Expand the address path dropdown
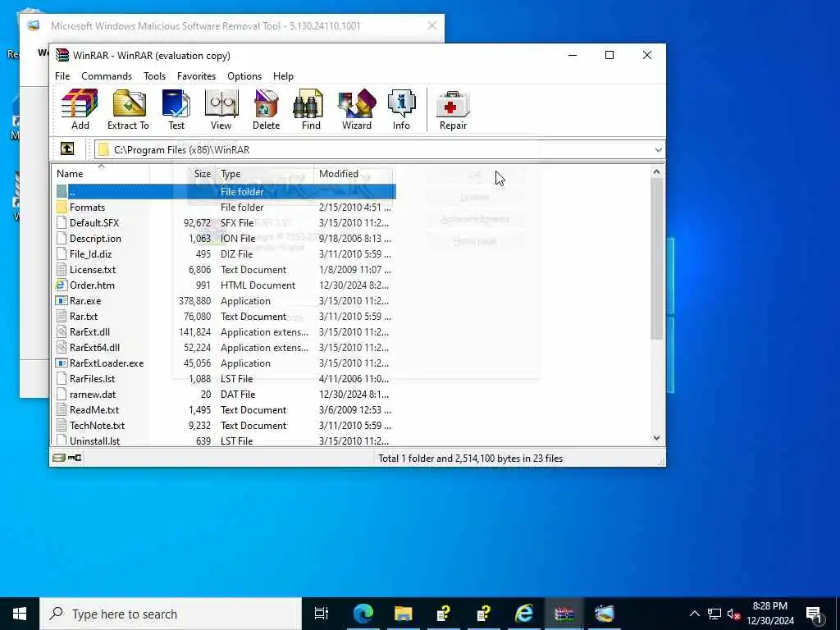840x630 pixels. 659,150
